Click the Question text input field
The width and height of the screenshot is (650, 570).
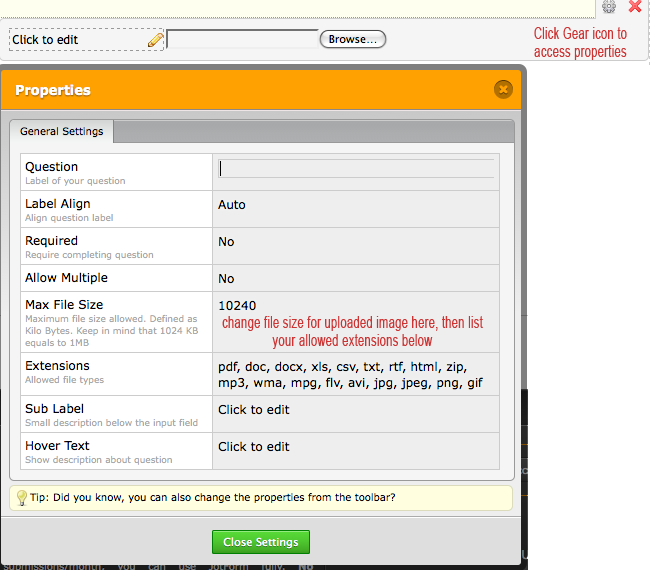click(355, 169)
